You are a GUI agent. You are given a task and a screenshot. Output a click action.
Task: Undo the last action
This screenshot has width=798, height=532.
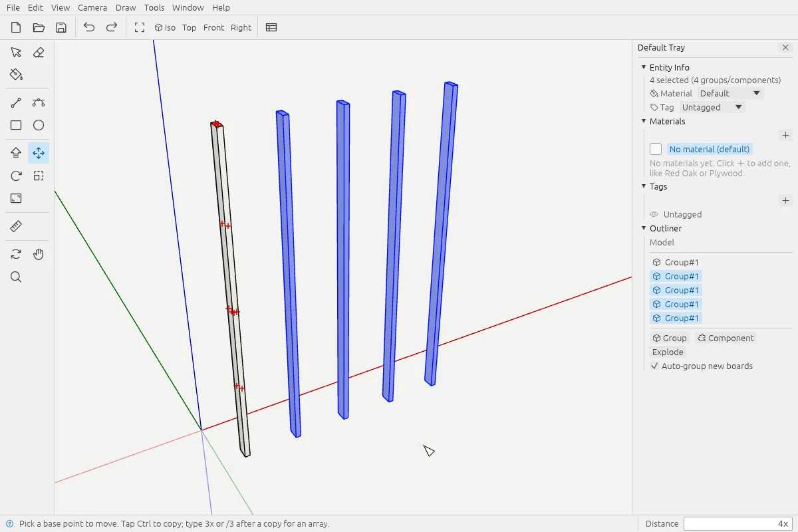coord(89,27)
